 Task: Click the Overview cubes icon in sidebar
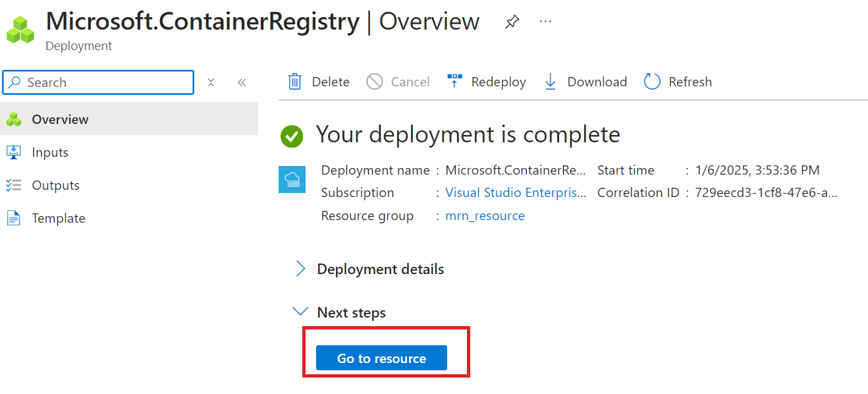(14, 119)
